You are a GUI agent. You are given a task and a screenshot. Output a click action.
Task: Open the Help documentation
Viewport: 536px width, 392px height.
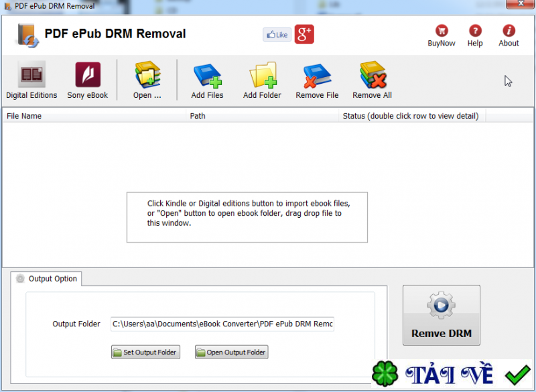(x=475, y=36)
